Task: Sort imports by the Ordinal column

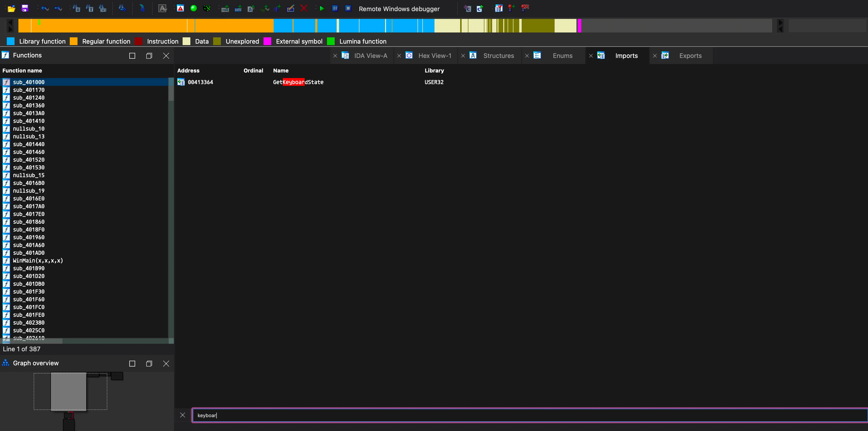Action: 253,71
